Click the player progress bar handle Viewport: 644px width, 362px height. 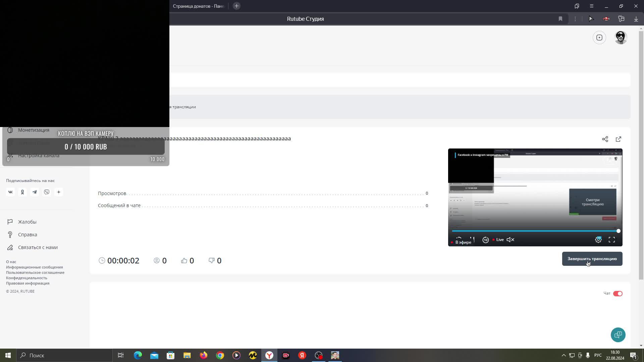click(x=618, y=231)
